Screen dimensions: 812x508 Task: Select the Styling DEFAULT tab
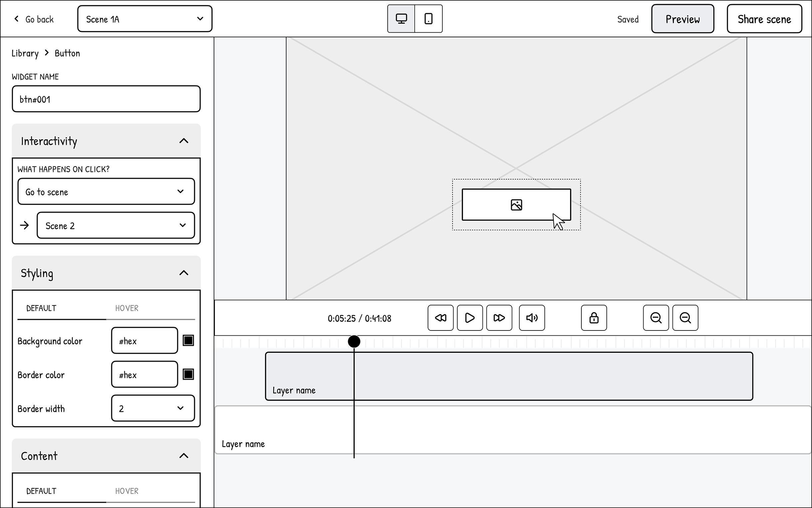(x=62, y=308)
